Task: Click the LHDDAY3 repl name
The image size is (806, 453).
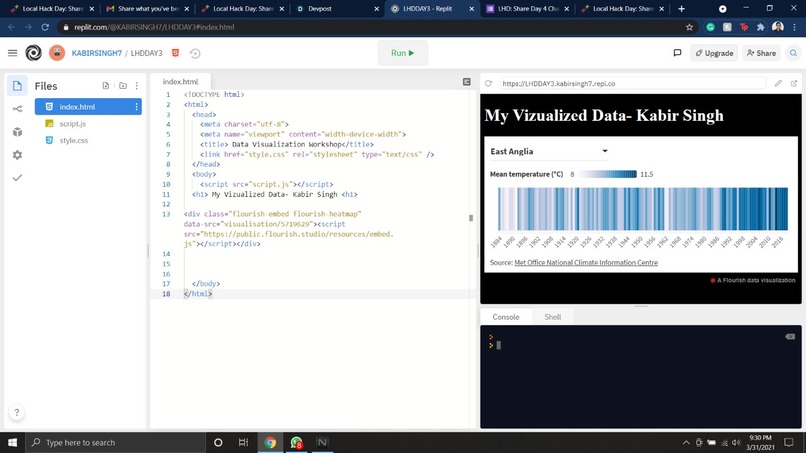Action: (146, 53)
